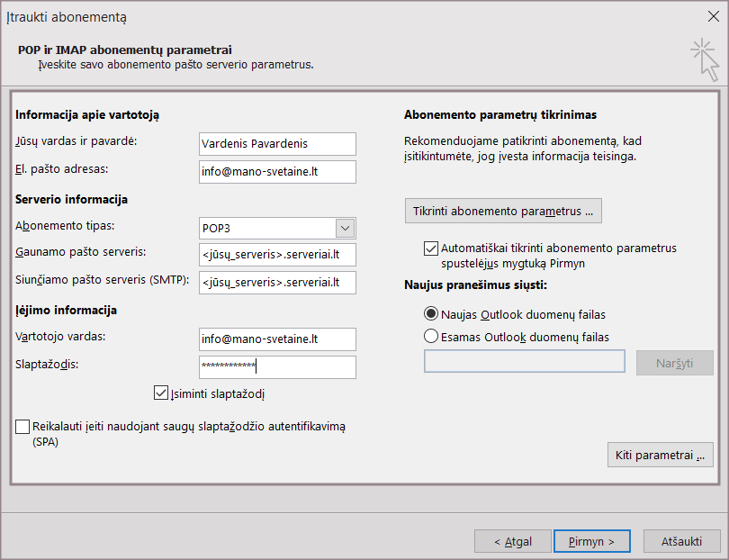
Task: Enable the SPA secure password authentication checkbox
Action: pyautogui.click(x=22, y=427)
